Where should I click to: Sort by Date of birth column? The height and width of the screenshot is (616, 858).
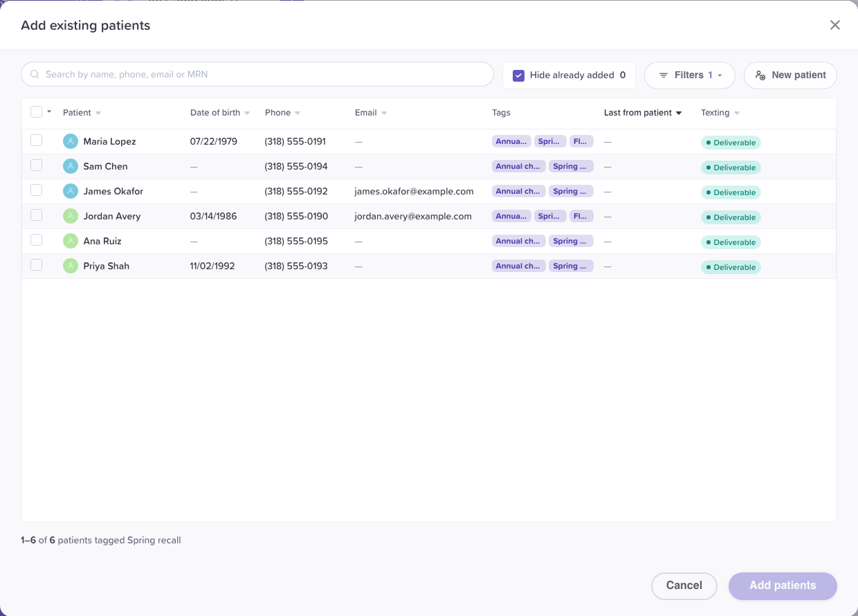[220, 113]
